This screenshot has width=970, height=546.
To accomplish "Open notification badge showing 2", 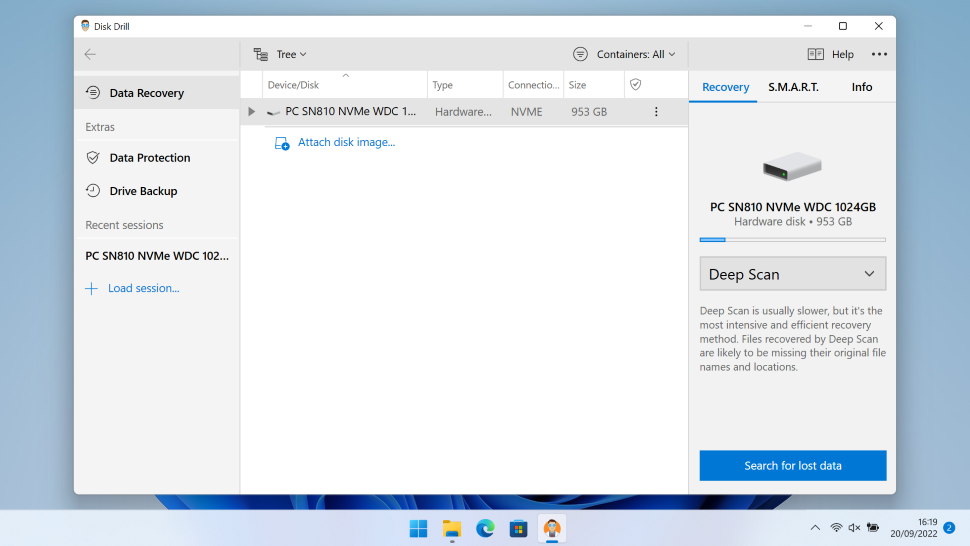I will (x=949, y=527).
